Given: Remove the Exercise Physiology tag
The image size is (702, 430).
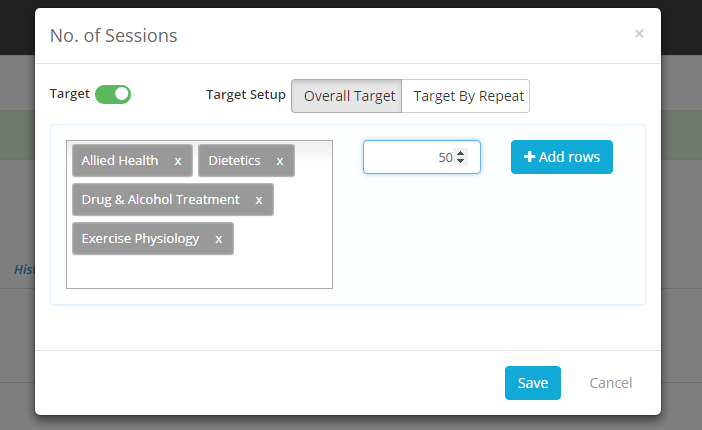Looking at the screenshot, I should pos(219,239).
